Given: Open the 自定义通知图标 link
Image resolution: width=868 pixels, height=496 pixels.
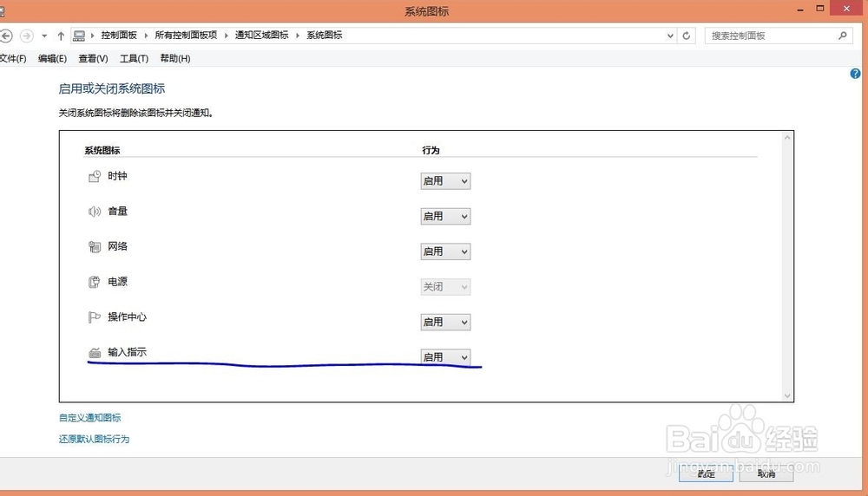Looking at the screenshot, I should coord(89,418).
